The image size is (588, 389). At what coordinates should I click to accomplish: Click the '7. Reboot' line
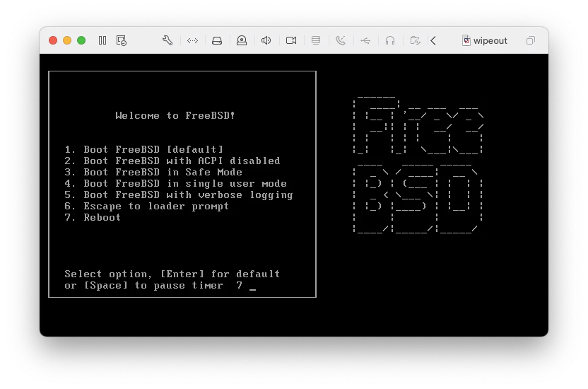93,218
